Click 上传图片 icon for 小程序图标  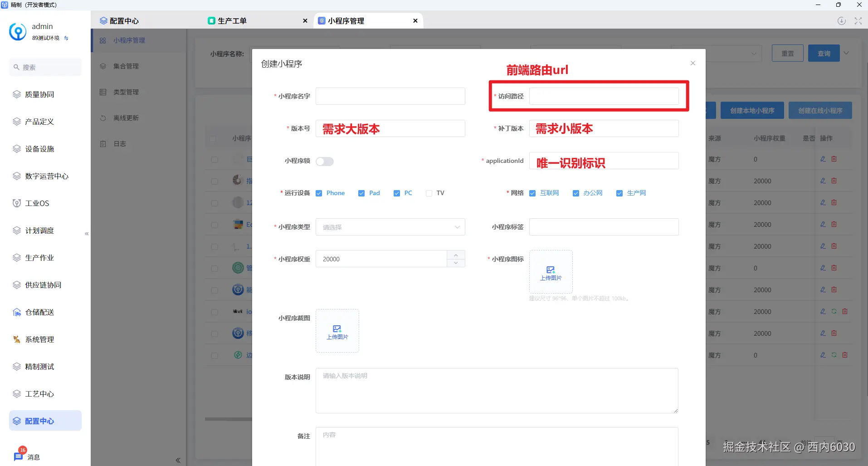point(550,272)
